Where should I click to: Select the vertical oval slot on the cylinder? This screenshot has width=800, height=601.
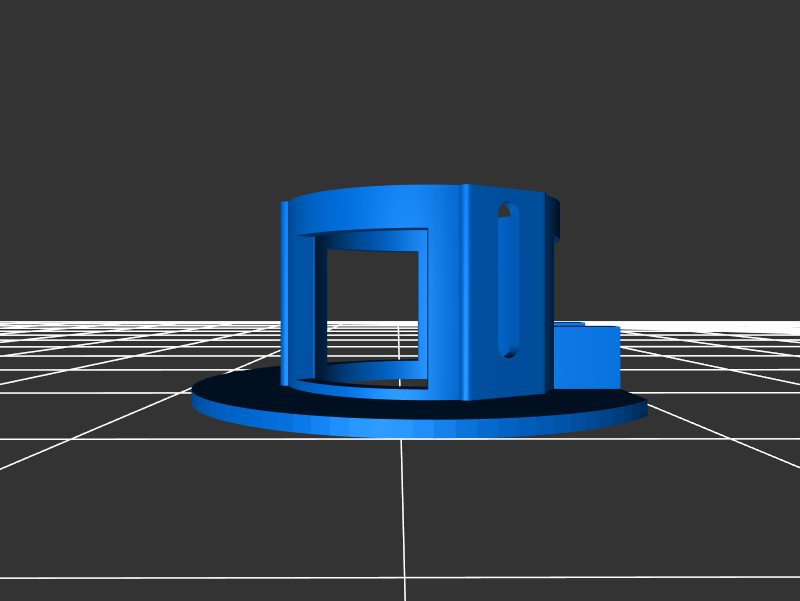(508, 280)
